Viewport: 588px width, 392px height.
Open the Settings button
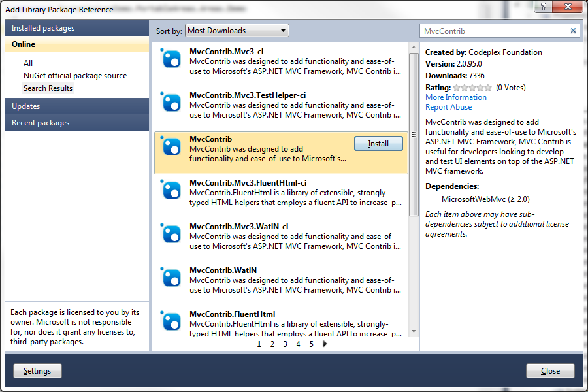point(37,371)
